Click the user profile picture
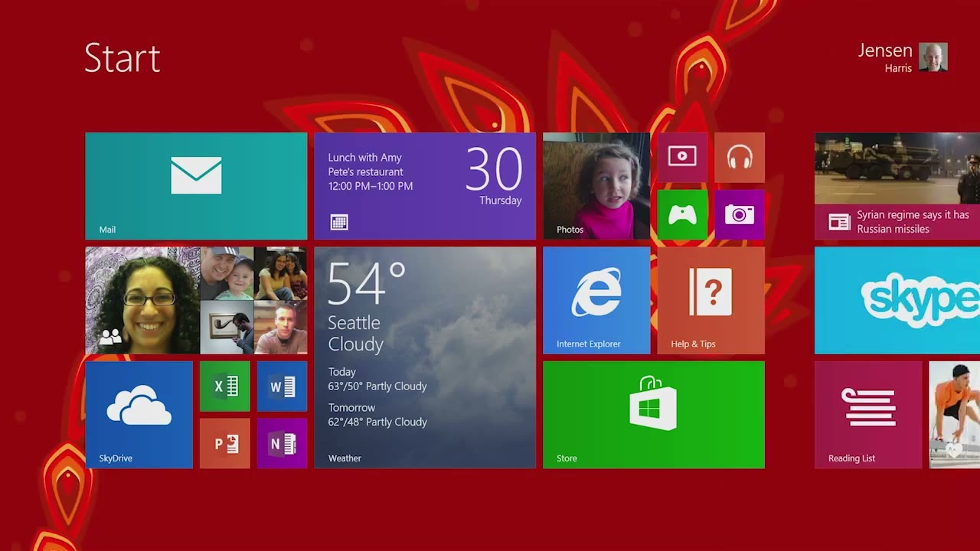980x551 pixels. click(x=933, y=57)
